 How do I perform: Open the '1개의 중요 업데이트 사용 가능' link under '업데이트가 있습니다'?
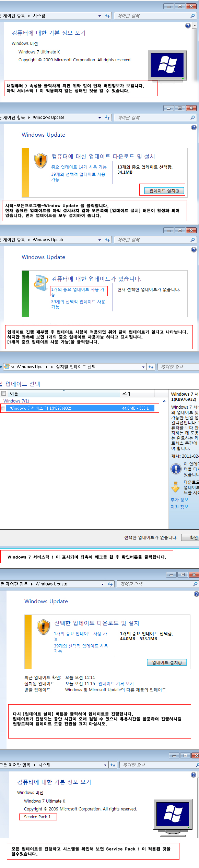coord(78,292)
